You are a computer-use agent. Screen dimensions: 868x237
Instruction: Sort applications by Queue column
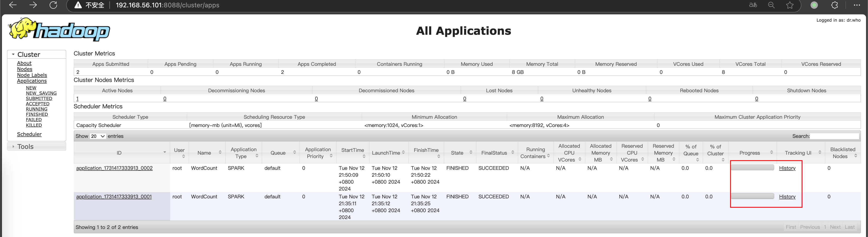(x=281, y=153)
